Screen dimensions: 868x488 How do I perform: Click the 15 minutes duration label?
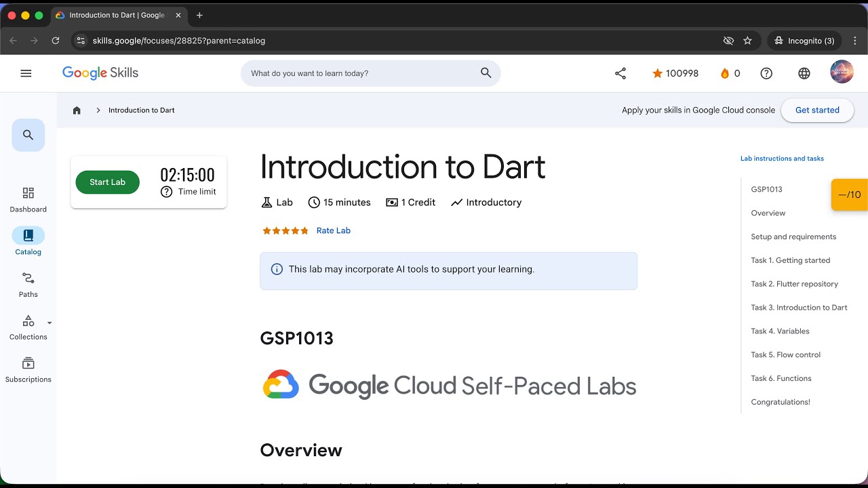pos(339,203)
